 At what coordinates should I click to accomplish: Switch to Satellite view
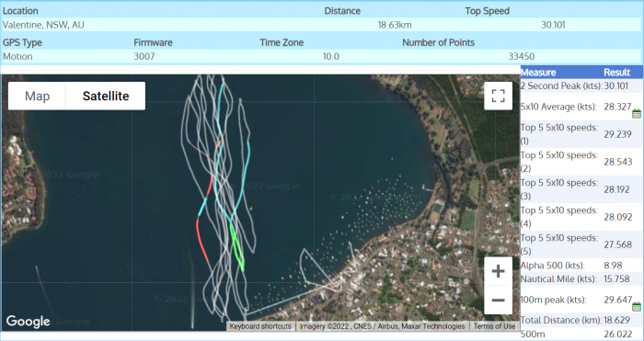pyautogui.click(x=106, y=96)
